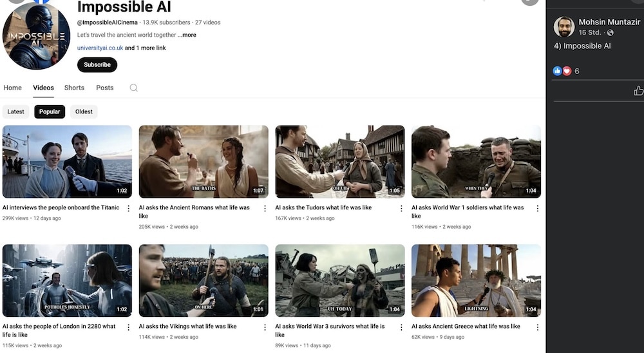
Task: Click the red heart reaction icon
Action: click(x=567, y=71)
